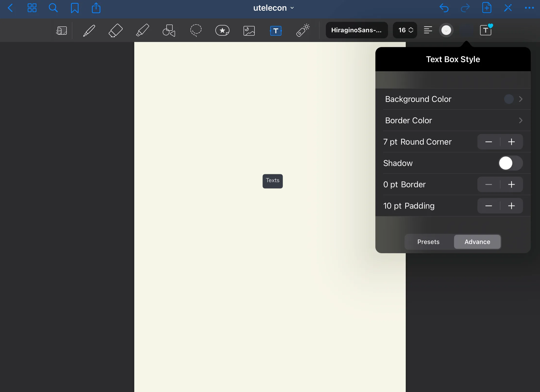Open the Elements sticker tool
The height and width of the screenshot is (392, 540).
tap(222, 31)
